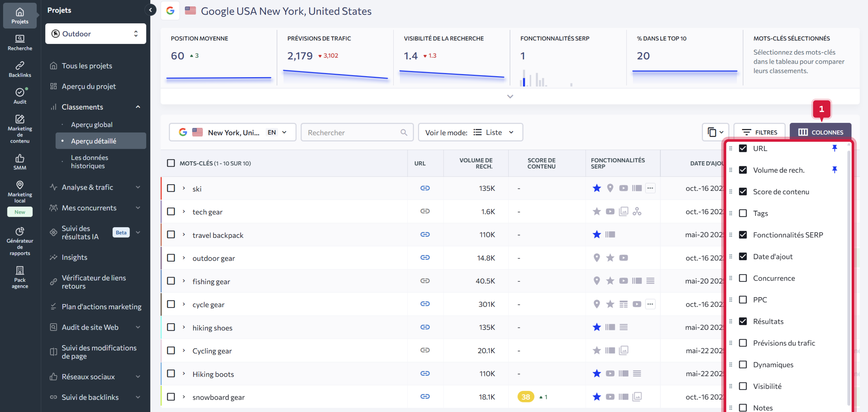
Task: Collapse the Classements menu
Action: tap(138, 107)
